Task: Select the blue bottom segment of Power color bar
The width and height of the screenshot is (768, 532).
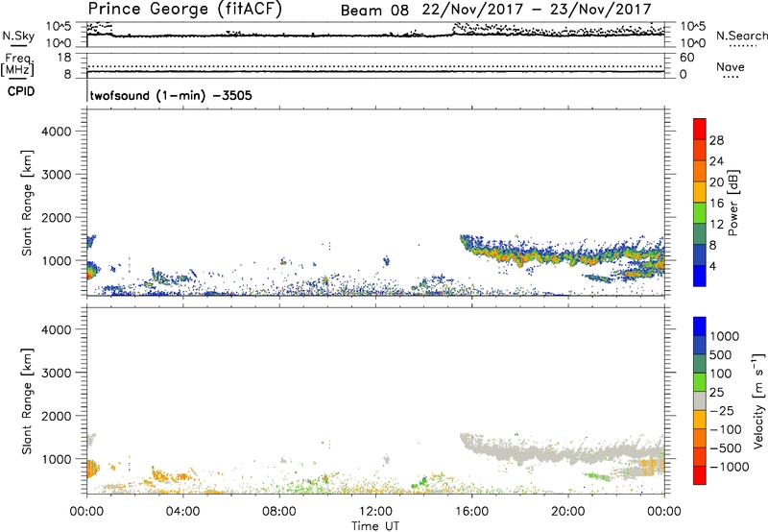Action: 700,276
